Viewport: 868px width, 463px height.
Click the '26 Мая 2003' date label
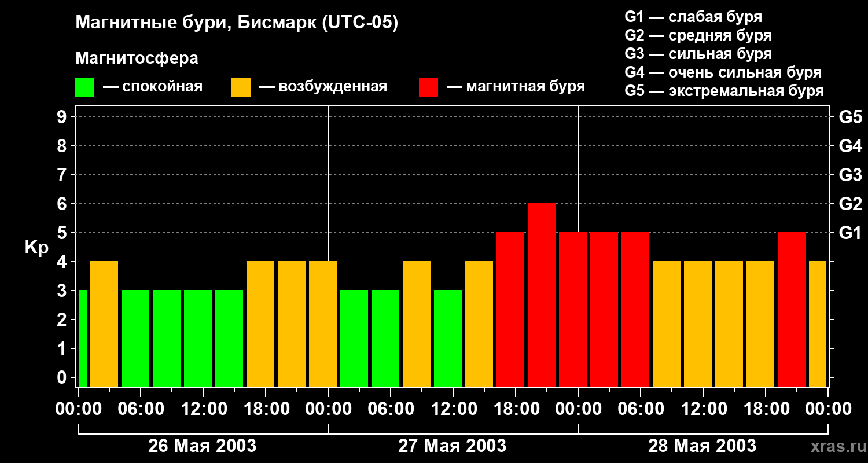pos(202,446)
